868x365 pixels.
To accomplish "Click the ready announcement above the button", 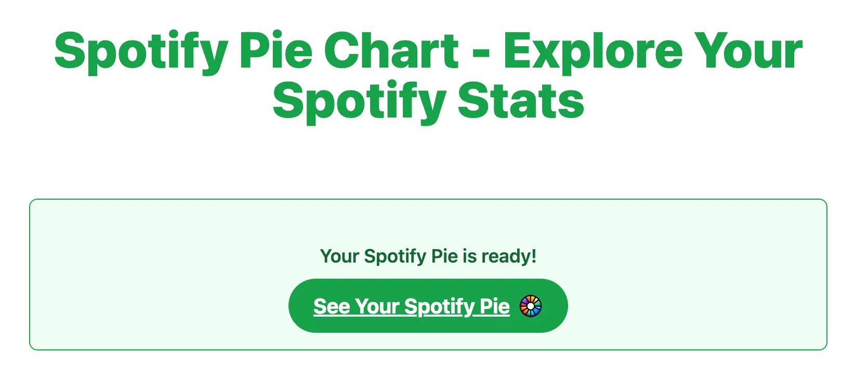I will click(x=428, y=256).
